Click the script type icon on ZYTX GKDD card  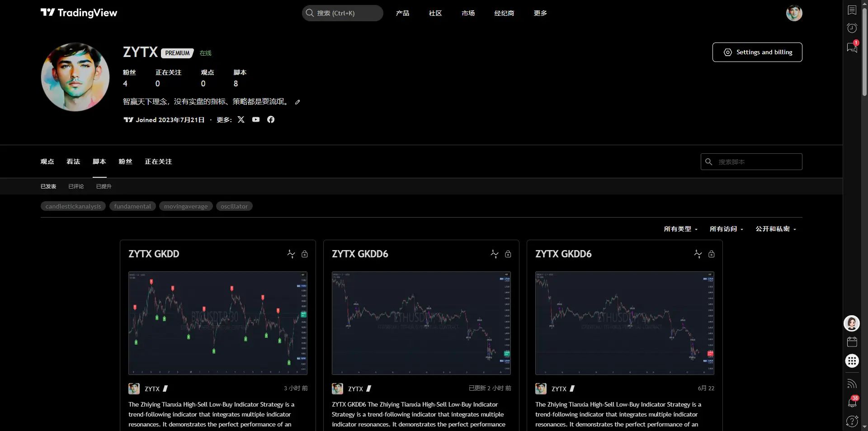pyautogui.click(x=291, y=254)
